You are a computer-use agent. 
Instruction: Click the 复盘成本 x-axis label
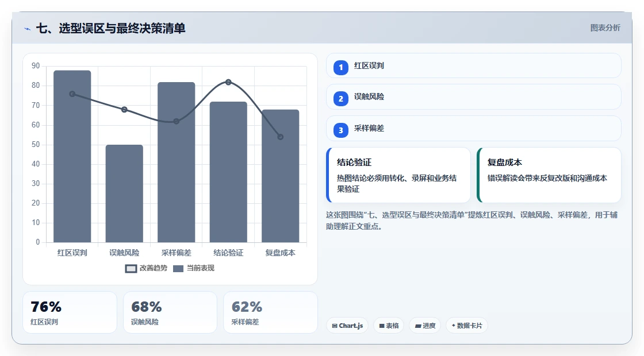(281, 253)
